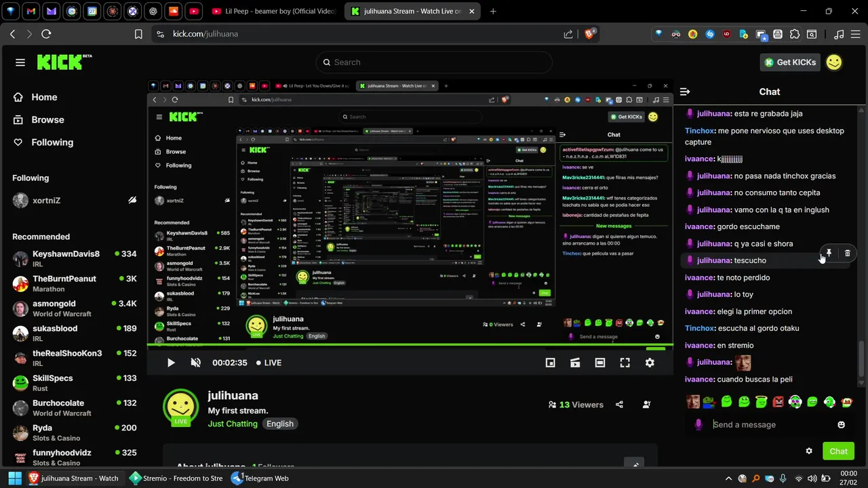Open the pinned SoundCloud tab
This screenshot has height=488, width=868.
coord(174,12)
